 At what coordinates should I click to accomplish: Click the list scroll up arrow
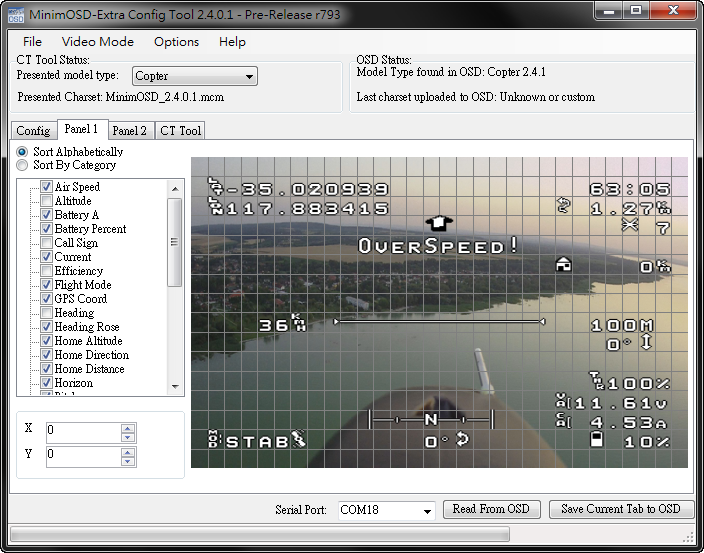click(175, 189)
